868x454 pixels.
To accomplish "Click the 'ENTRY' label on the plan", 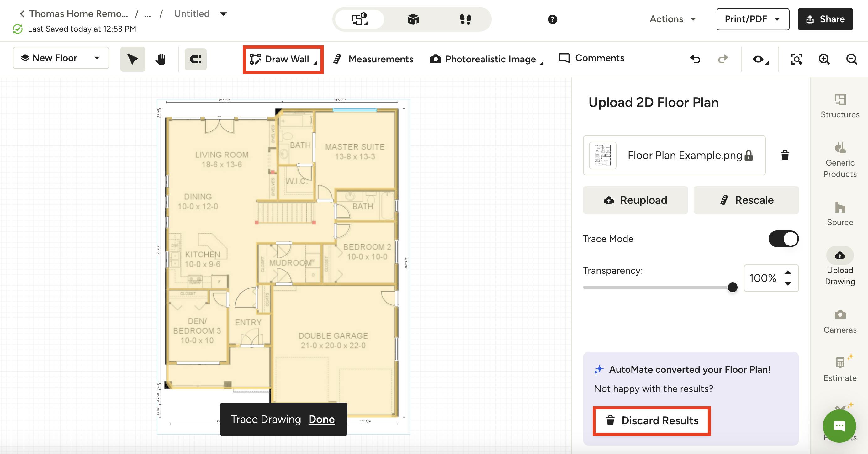I will click(248, 322).
